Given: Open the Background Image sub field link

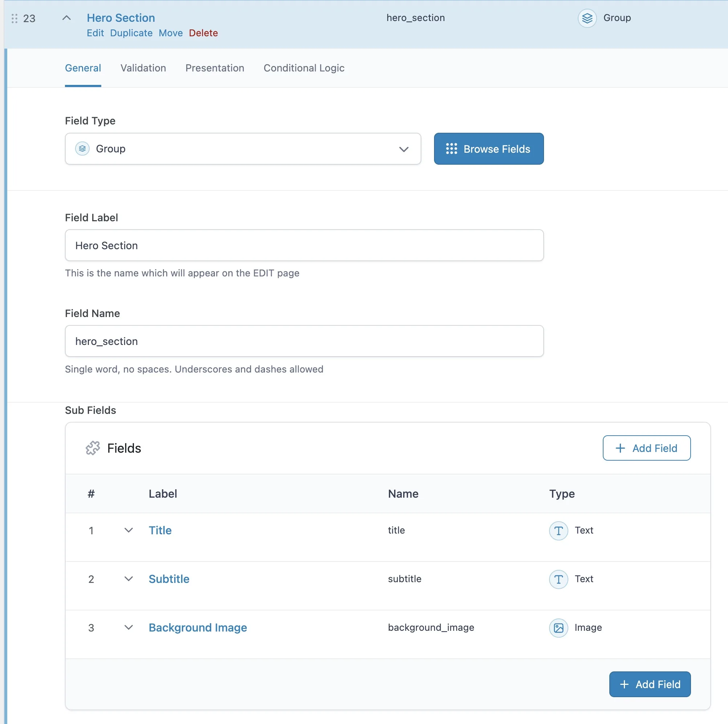Looking at the screenshot, I should pyautogui.click(x=198, y=628).
